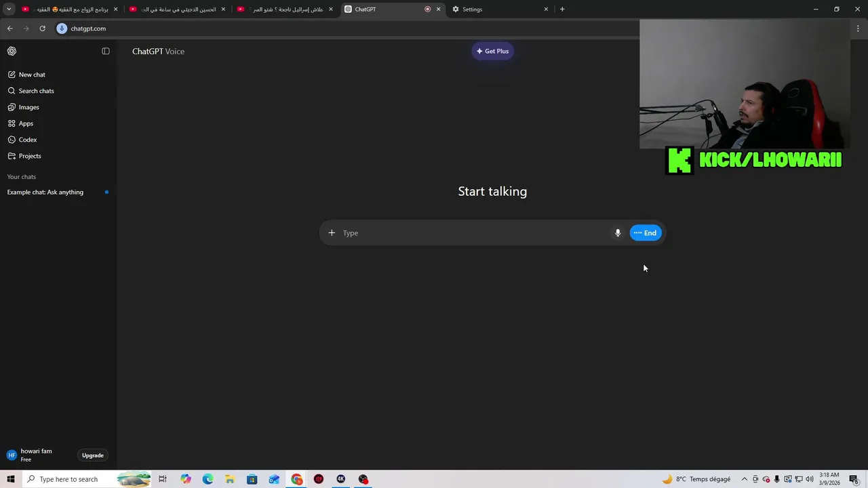
Task: Open Task View on the taskbar
Action: pyautogui.click(x=163, y=479)
